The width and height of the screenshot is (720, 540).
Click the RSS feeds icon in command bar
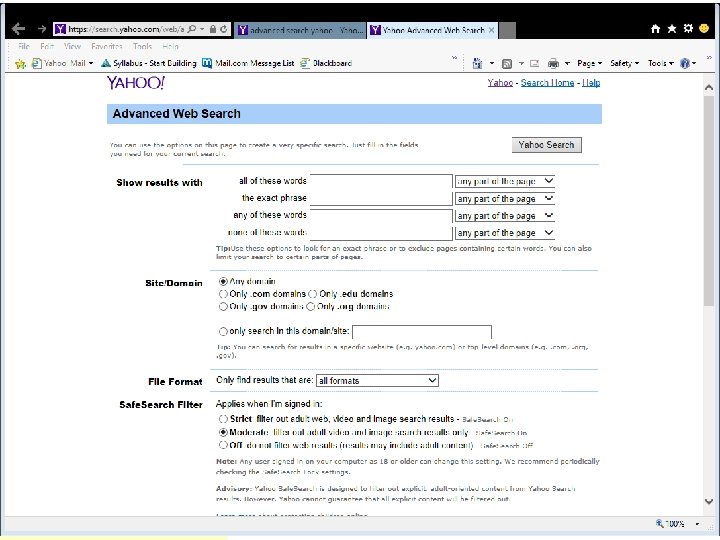(507, 64)
